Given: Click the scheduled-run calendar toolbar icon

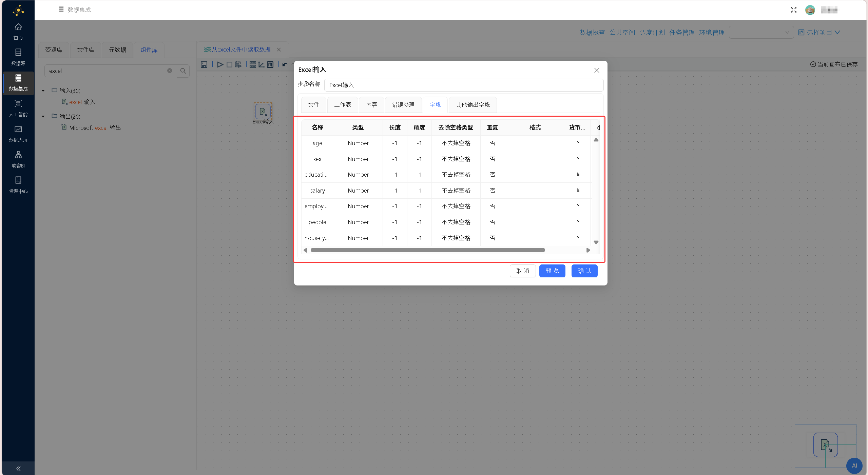Looking at the screenshot, I should [238, 64].
